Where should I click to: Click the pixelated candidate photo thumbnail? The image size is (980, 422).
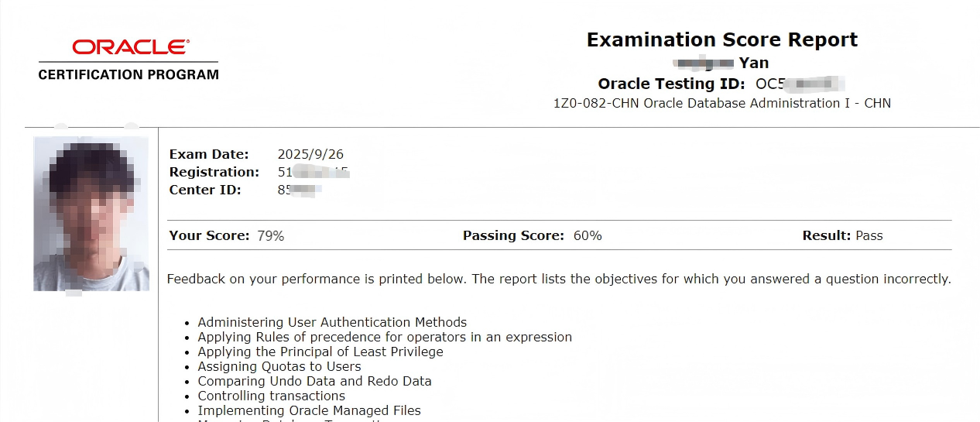click(91, 214)
